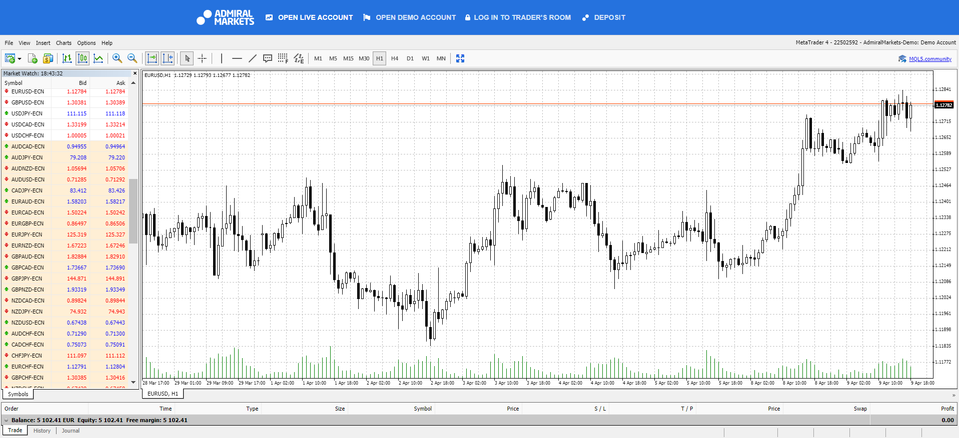Open the Charts menu
Viewport: 959px width, 438px height.
pyautogui.click(x=63, y=43)
